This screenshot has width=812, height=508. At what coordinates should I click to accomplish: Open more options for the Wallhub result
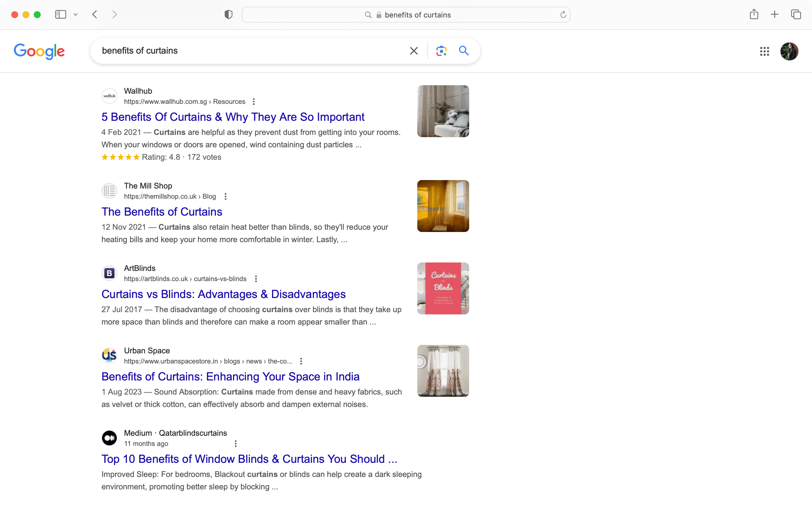254,102
